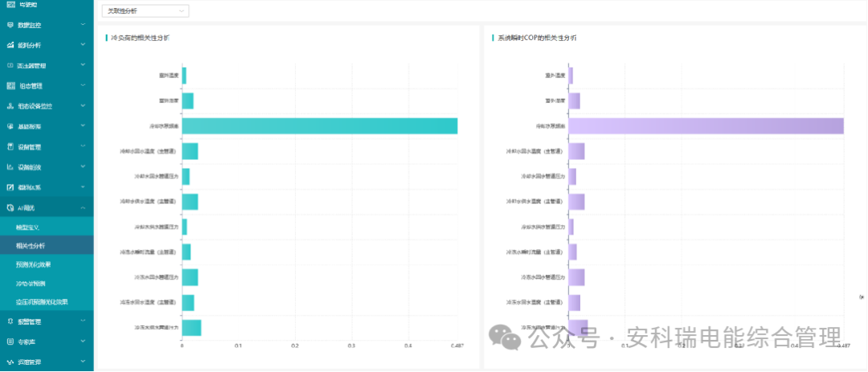Image resolution: width=868 pixels, height=372 pixels.
Task: Collapse the AI调优 menu with its chevron
Action: [83, 208]
